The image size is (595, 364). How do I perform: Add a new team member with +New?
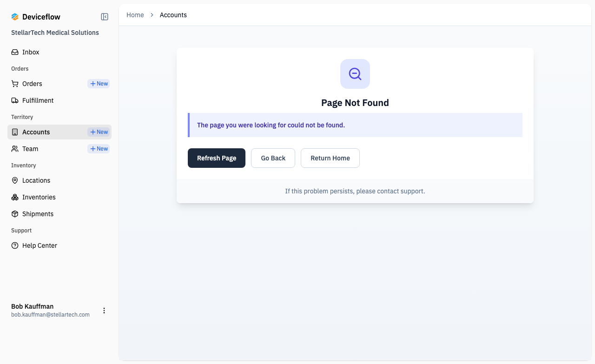[99, 149]
